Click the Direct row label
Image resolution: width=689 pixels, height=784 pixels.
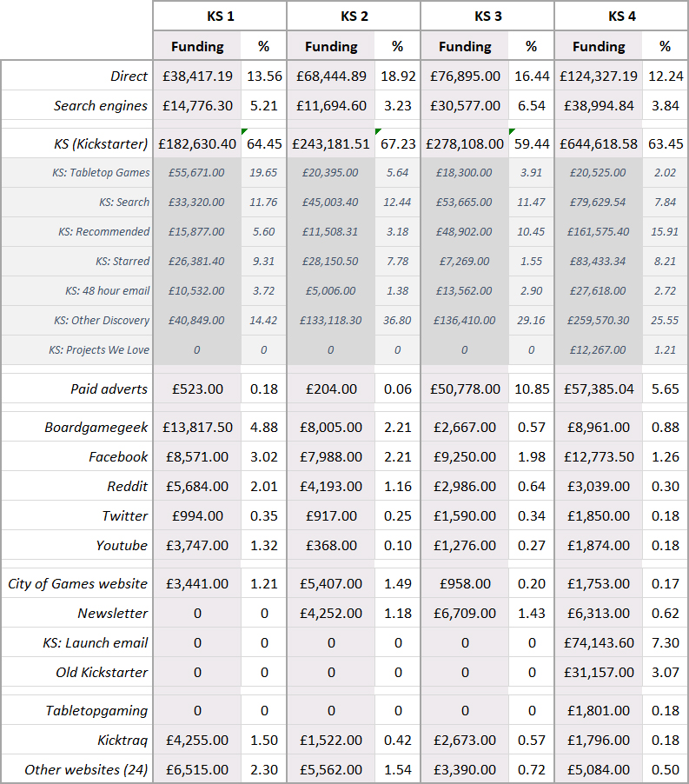129,76
